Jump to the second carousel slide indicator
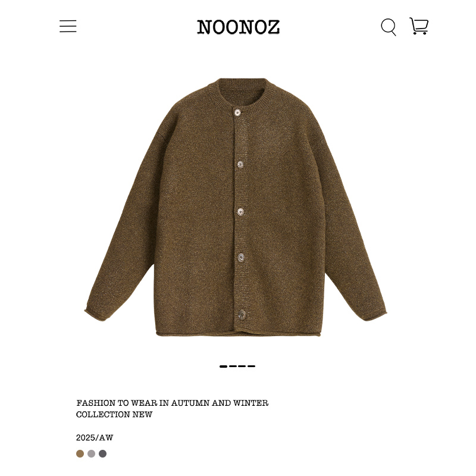The image size is (476, 476). coord(233,367)
